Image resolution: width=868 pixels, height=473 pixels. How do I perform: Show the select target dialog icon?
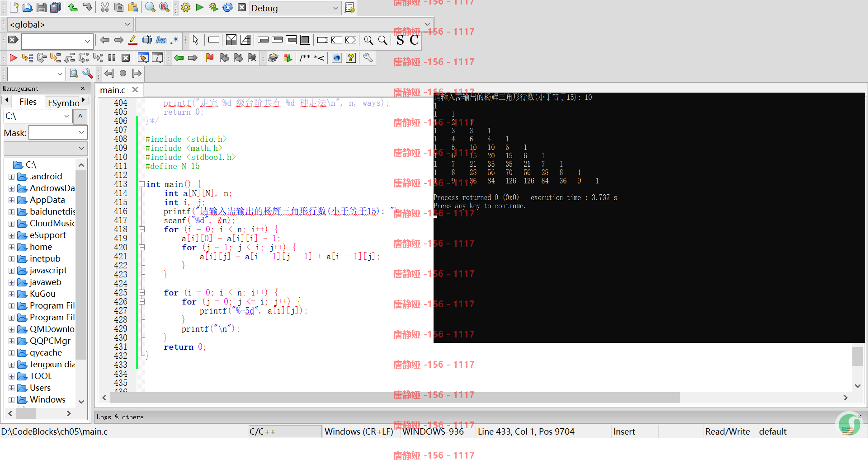click(x=350, y=8)
